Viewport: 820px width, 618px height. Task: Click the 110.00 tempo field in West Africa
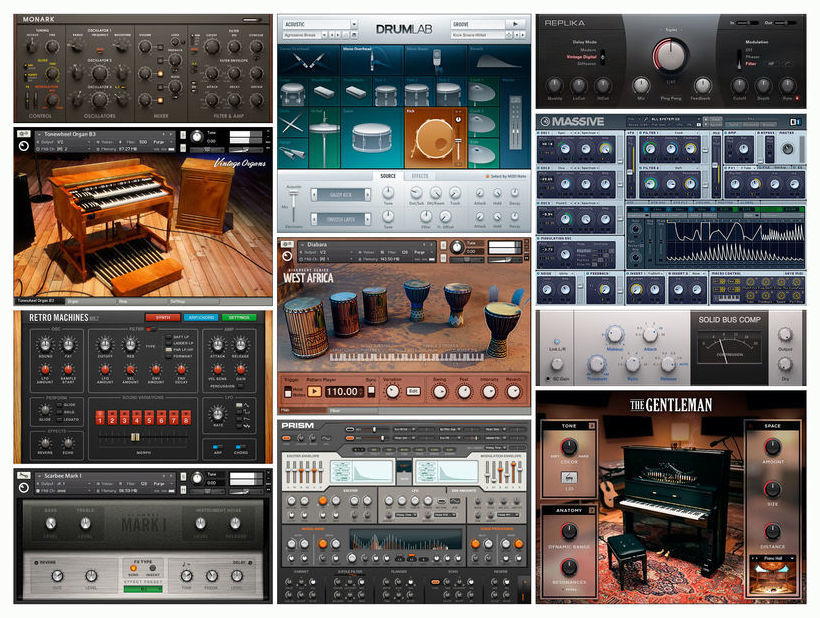343,392
